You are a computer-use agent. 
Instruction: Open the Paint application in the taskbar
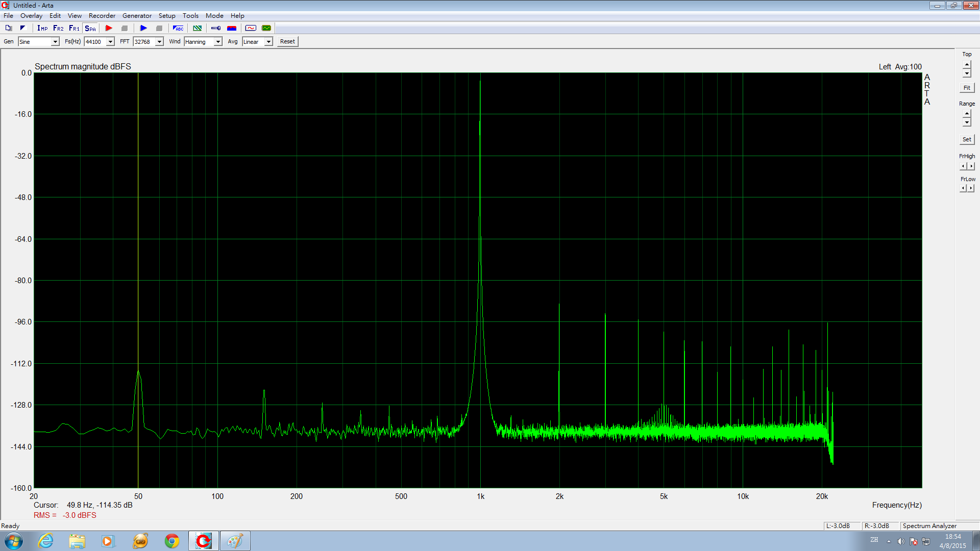tap(235, 541)
